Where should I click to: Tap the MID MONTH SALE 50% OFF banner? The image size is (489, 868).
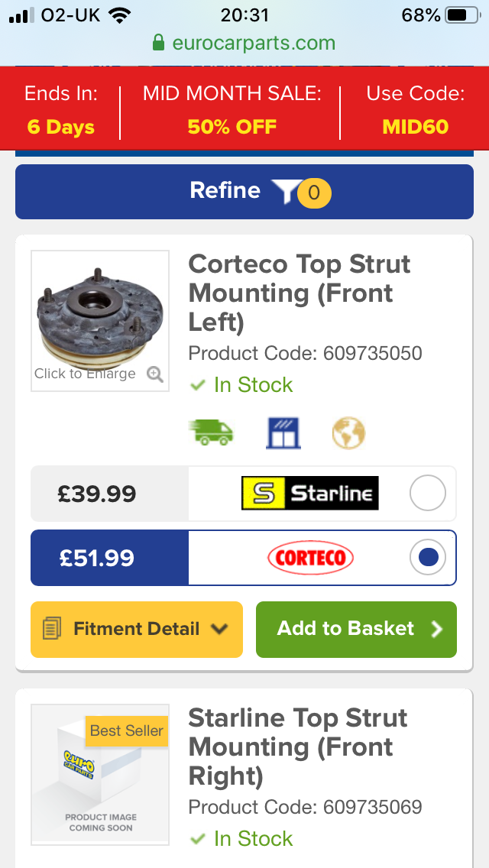pyautogui.click(x=232, y=111)
